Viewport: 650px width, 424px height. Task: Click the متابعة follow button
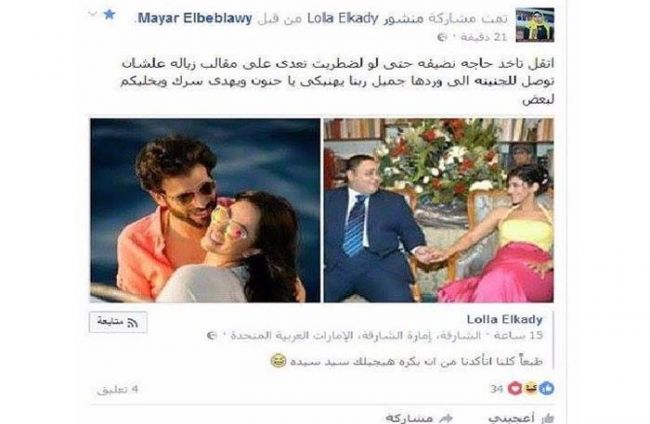coord(118,322)
